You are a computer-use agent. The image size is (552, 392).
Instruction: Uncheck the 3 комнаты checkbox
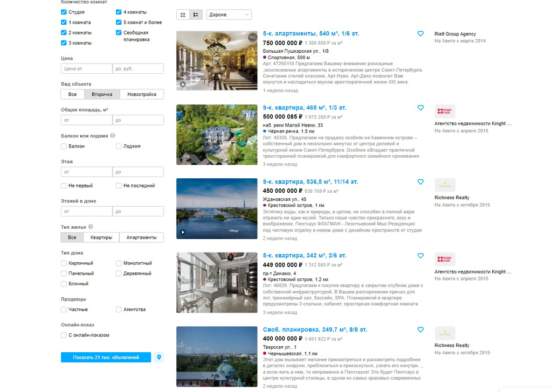point(64,43)
